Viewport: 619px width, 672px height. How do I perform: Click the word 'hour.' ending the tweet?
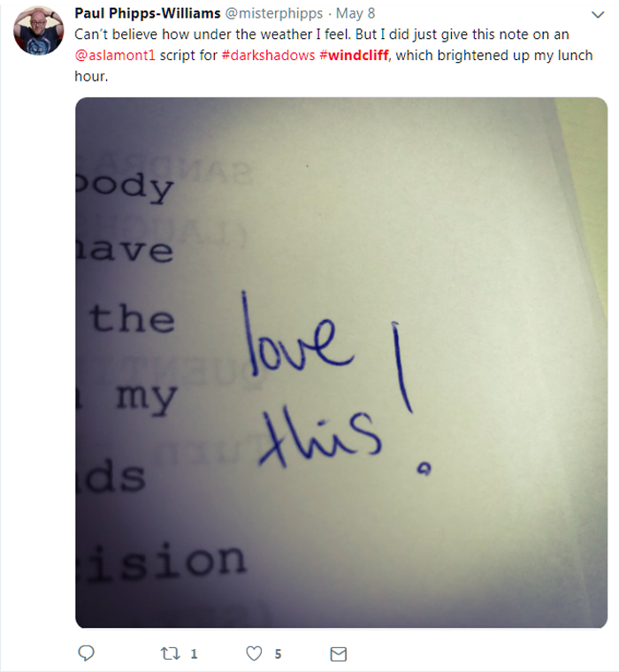(x=91, y=76)
